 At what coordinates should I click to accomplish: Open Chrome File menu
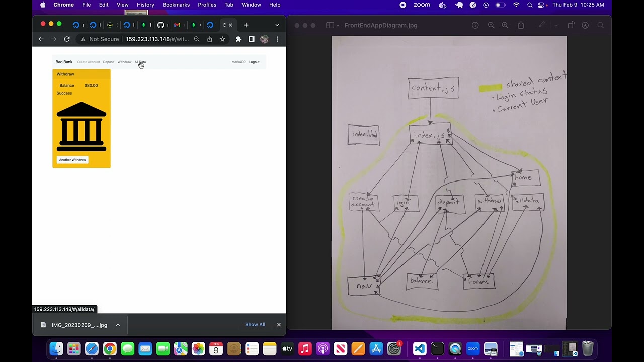87,5
